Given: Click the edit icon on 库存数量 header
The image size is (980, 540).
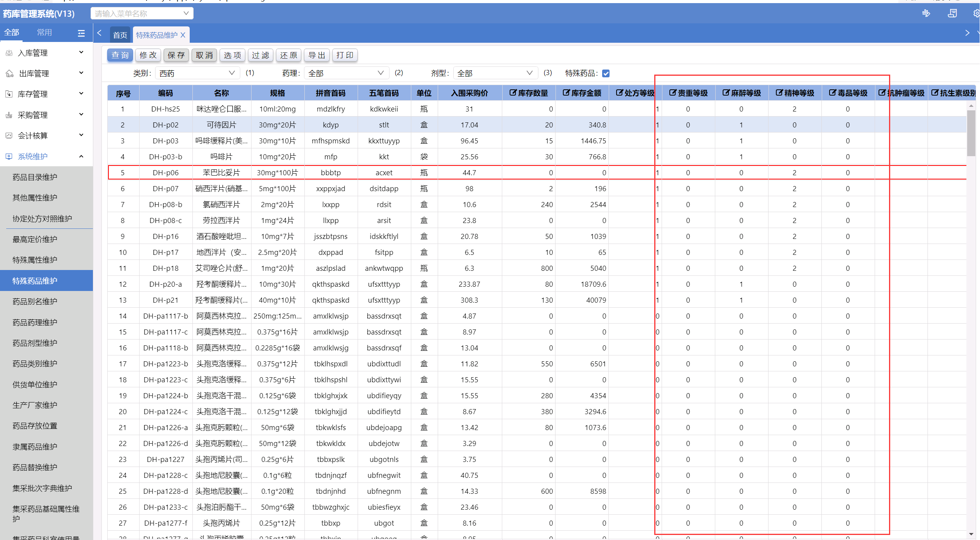Looking at the screenshot, I should pos(513,93).
